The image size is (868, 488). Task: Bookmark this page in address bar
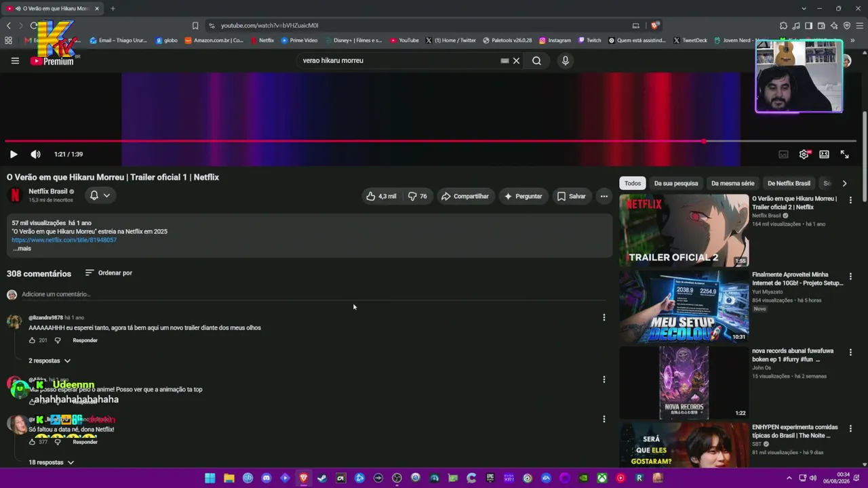pyautogui.click(x=195, y=26)
